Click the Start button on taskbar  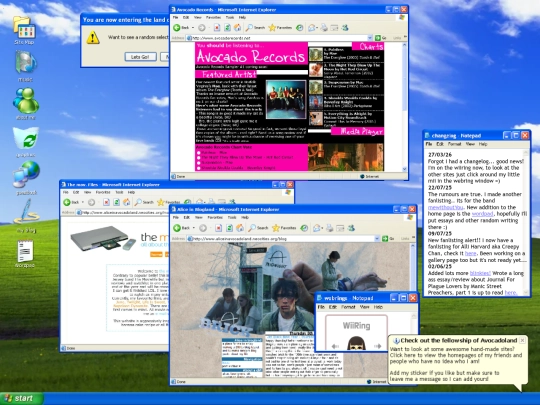(x=21, y=398)
